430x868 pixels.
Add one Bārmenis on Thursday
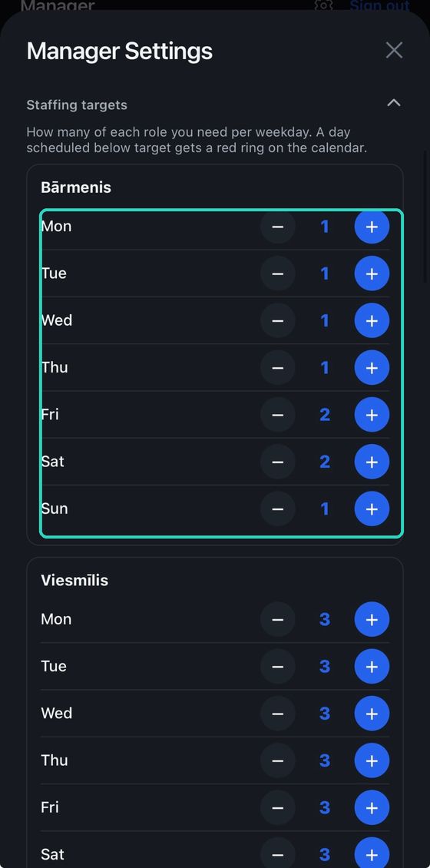(372, 368)
